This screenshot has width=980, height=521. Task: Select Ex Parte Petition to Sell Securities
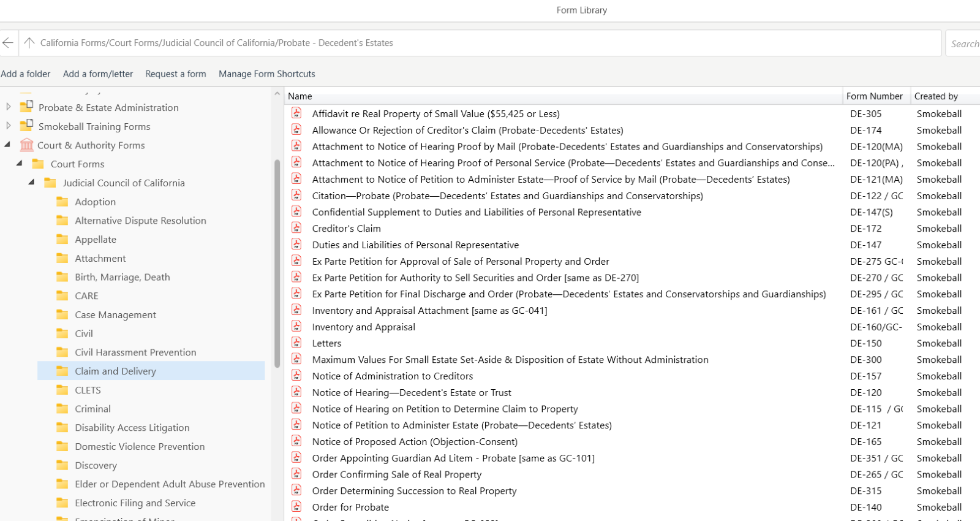tap(475, 278)
